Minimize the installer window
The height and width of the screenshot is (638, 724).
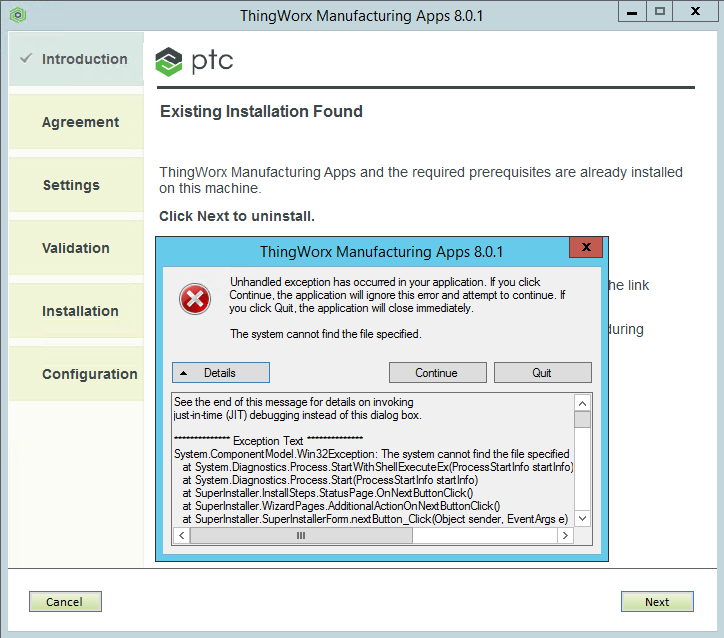click(632, 11)
